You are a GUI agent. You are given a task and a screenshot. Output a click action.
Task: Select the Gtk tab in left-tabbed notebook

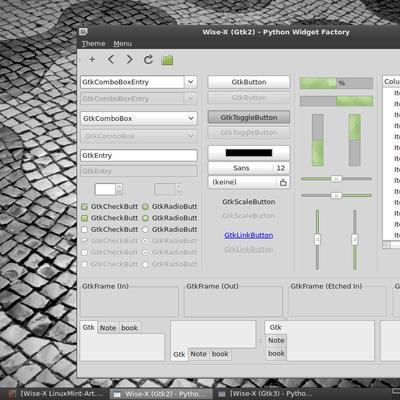(x=276, y=327)
